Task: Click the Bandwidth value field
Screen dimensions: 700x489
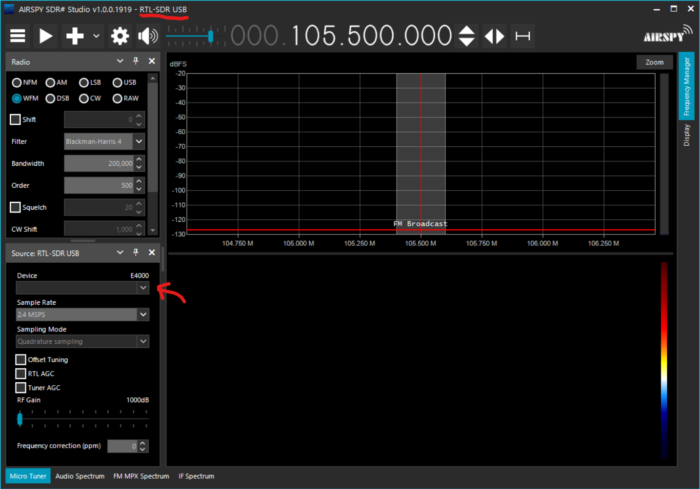Action: [x=99, y=163]
